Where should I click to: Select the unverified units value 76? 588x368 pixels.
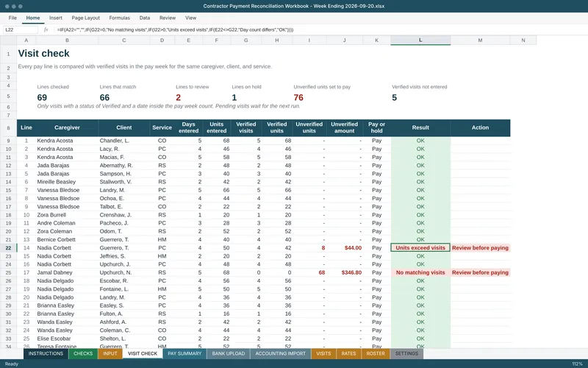(298, 98)
